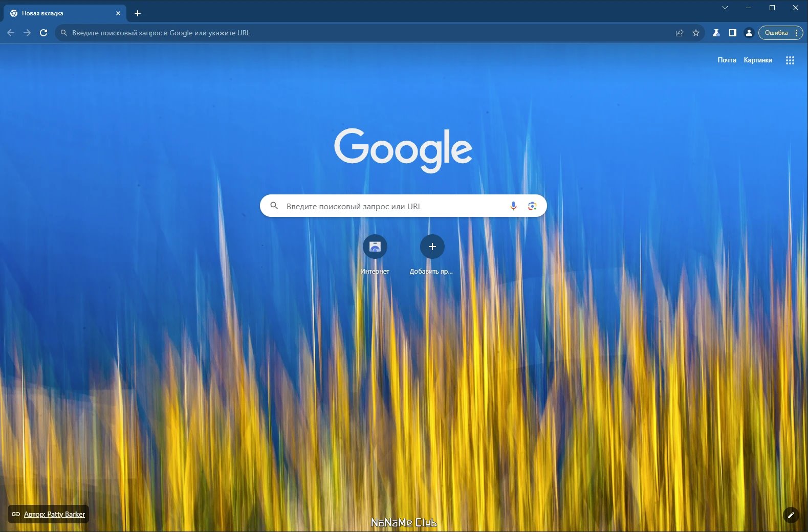The height and width of the screenshot is (532, 808).
Task: Share this page icon in address bar
Action: pyautogui.click(x=680, y=33)
